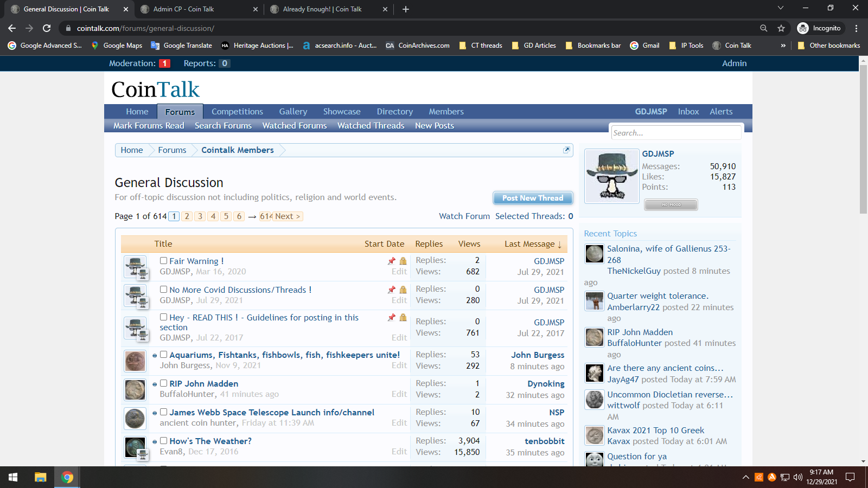The width and height of the screenshot is (868, 488).
Task: Click the Next page button
Action: pyautogui.click(x=287, y=216)
